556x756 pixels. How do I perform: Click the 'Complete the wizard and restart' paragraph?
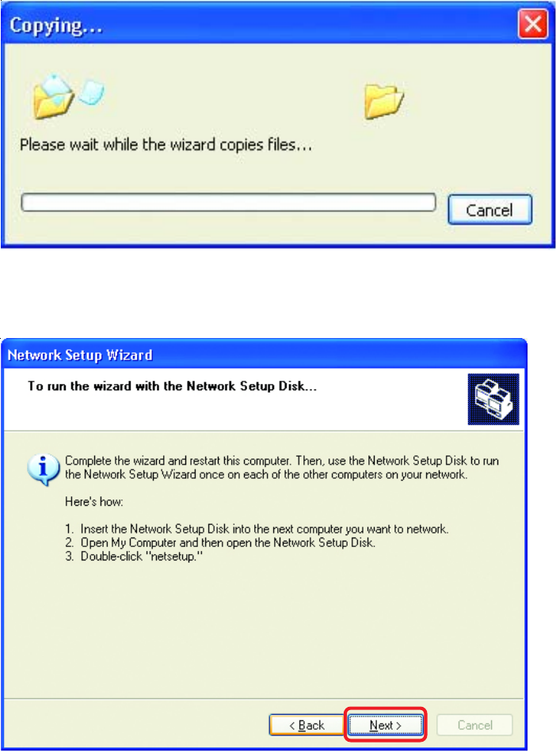click(282, 467)
